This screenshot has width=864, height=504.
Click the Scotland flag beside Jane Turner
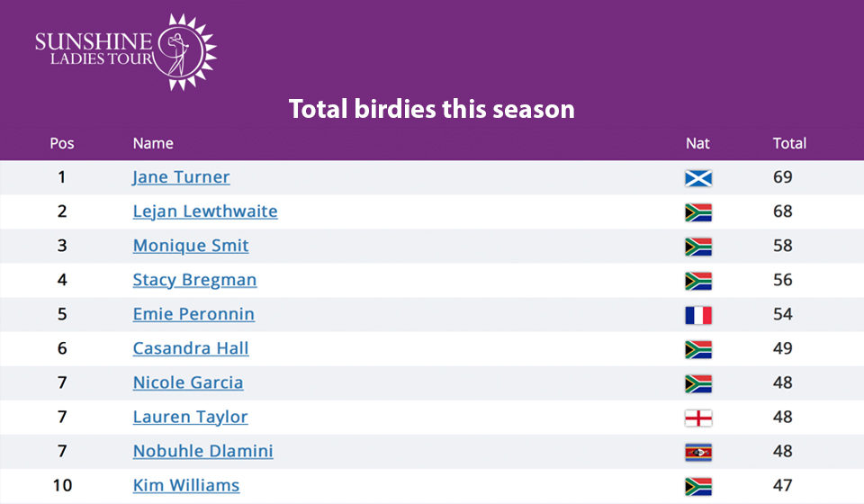(x=698, y=178)
